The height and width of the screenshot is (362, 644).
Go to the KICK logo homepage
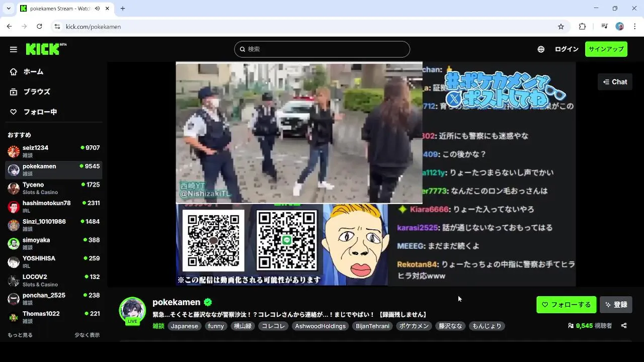coord(46,49)
